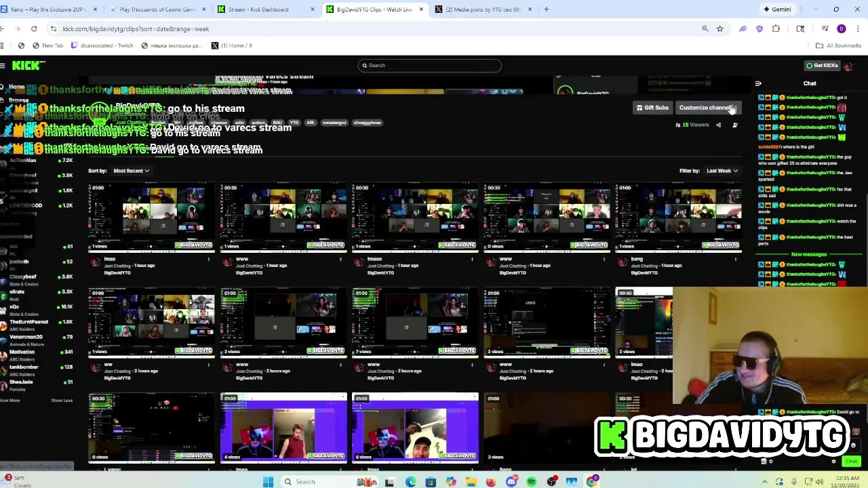Open options menu for first lmao clip

[x=209, y=259]
